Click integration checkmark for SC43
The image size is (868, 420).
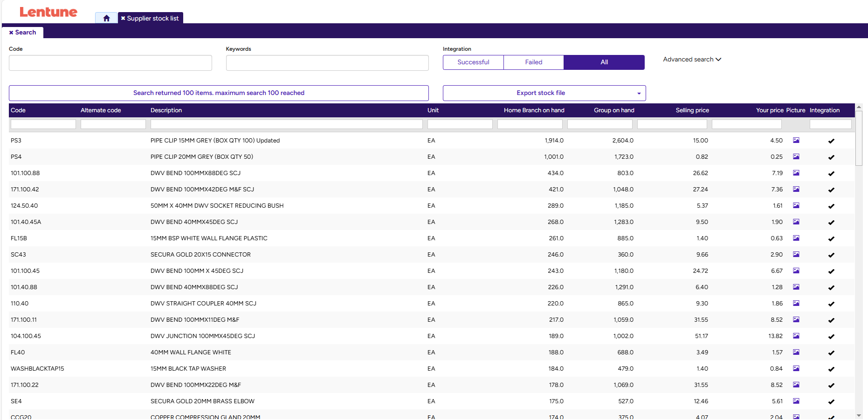[x=831, y=255]
